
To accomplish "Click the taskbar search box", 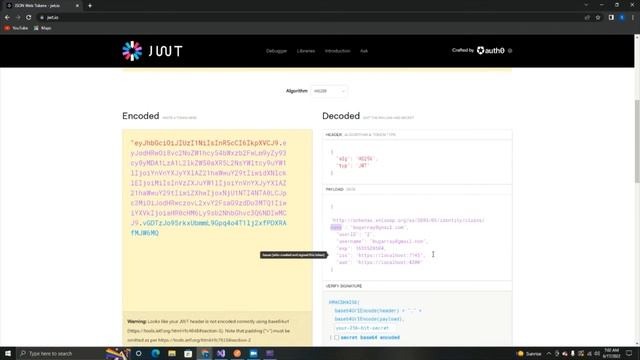I will pyautogui.click(x=61, y=353).
